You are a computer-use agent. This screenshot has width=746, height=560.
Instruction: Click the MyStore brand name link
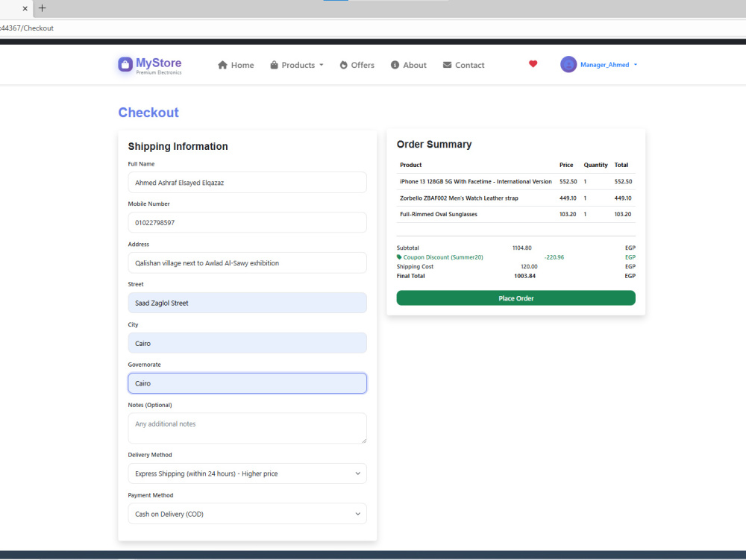(x=158, y=63)
